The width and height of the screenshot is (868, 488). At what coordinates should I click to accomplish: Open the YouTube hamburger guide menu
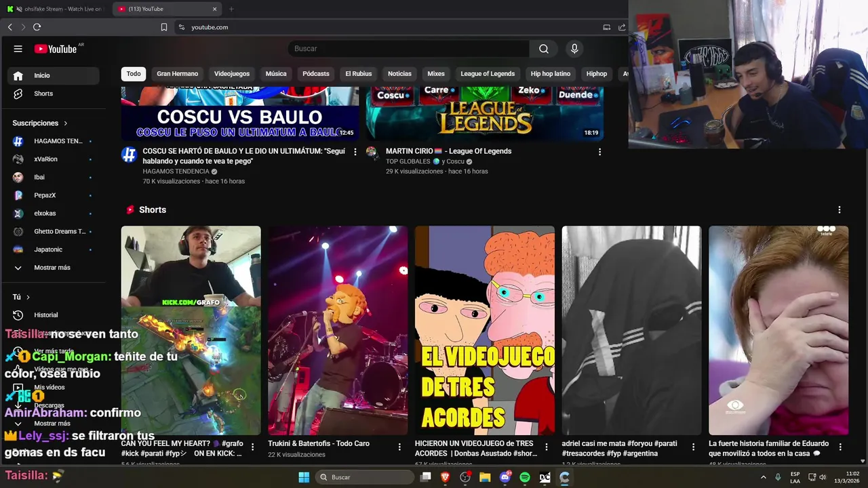[18, 49]
